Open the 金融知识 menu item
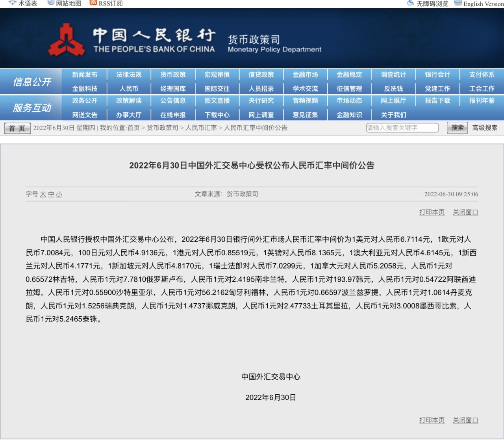The height and width of the screenshot is (440, 504). pyautogui.click(x=349, y=115)
